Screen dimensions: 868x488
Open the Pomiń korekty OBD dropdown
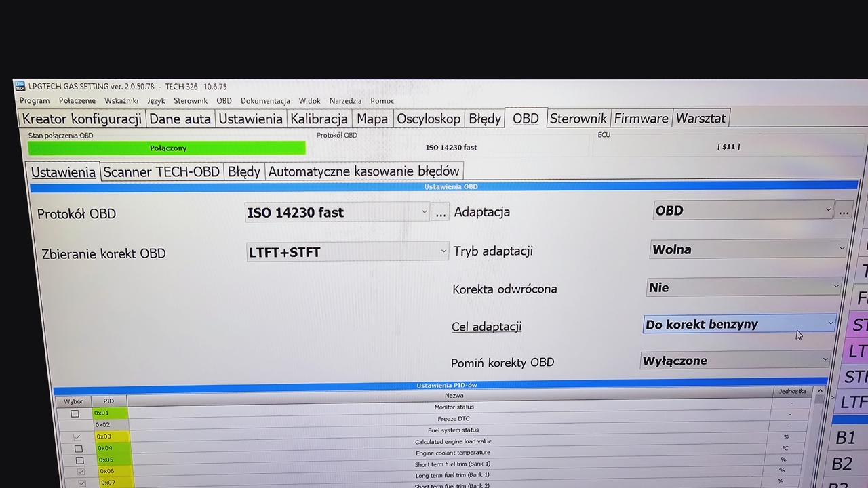click(x=825, y=359)
